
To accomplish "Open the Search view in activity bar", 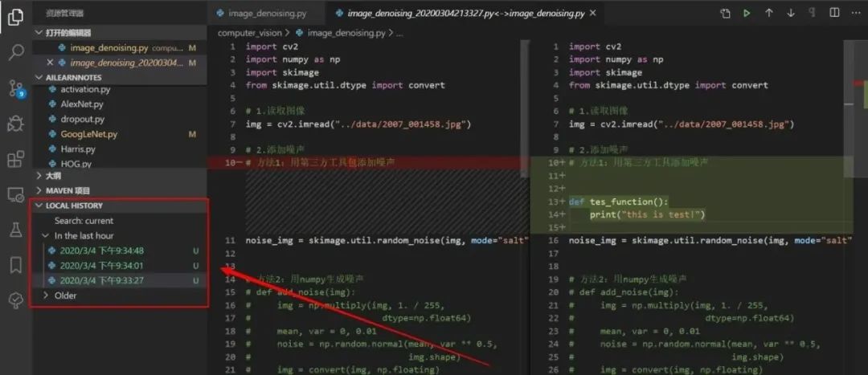I will (x=16, y=52).
